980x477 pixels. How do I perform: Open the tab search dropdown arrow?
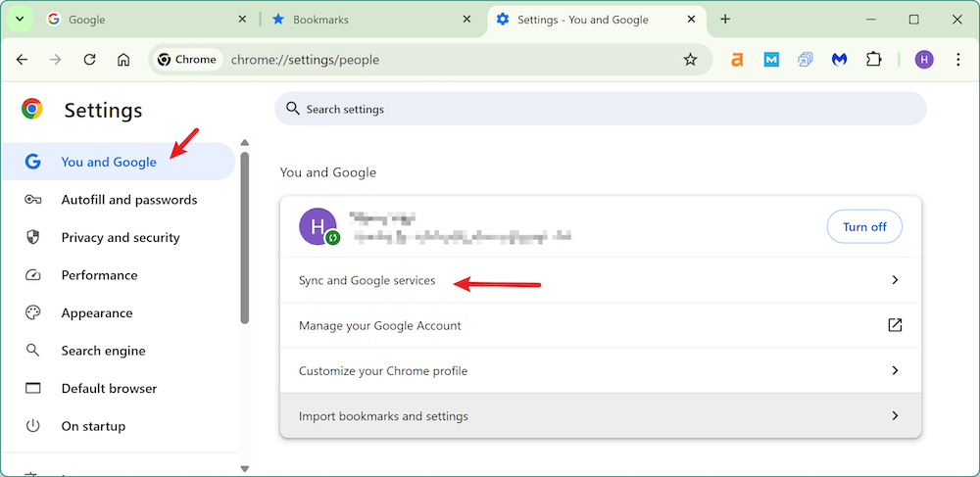20,20
